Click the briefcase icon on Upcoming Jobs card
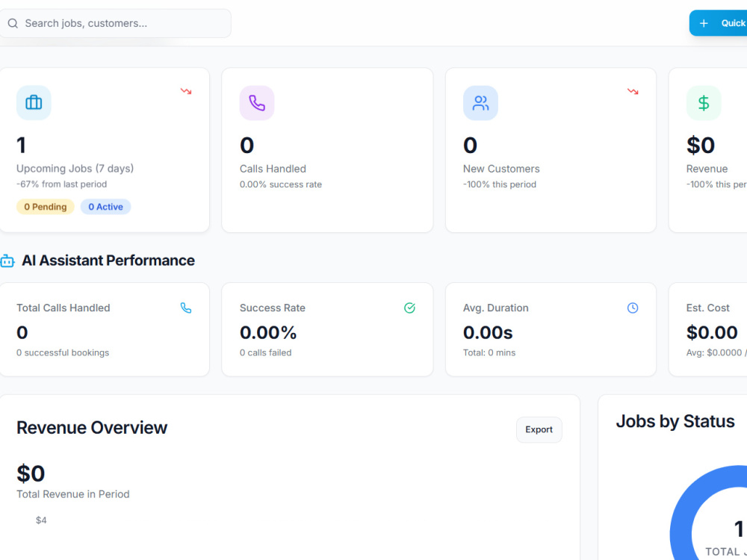The height and width of the screenshot is (560, 747). 34,102
